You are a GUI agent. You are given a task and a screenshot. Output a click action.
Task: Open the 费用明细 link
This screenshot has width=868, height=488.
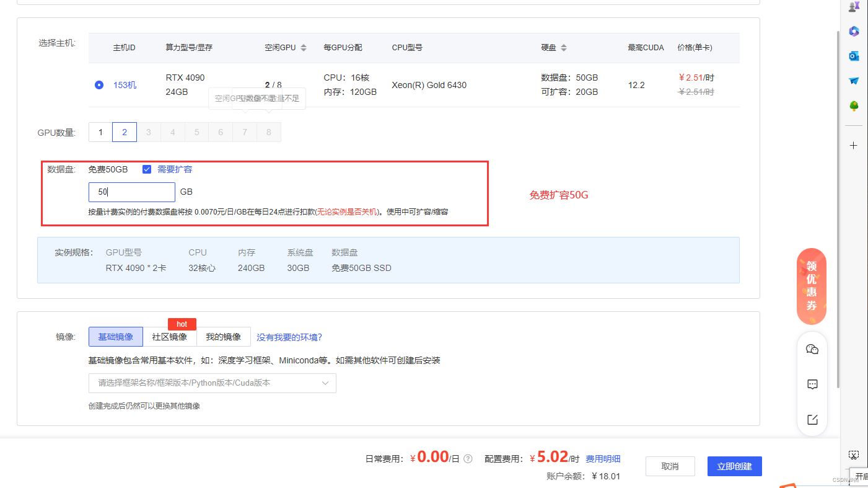click(x=603, y=459)
